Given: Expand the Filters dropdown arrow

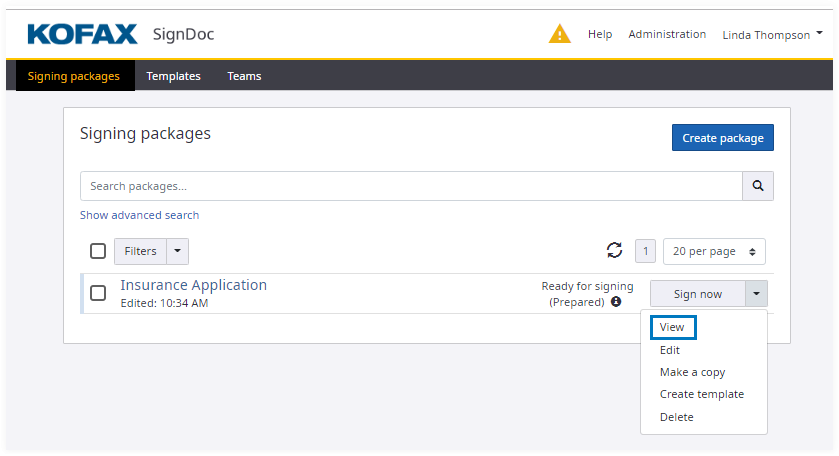Looking at the screenshot, I should click(x=177, y=251).
